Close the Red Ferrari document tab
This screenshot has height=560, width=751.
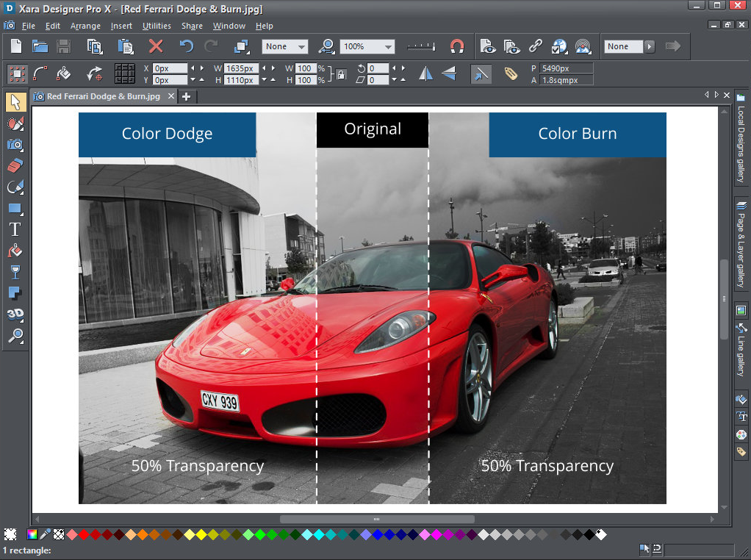tap(171, 96)
